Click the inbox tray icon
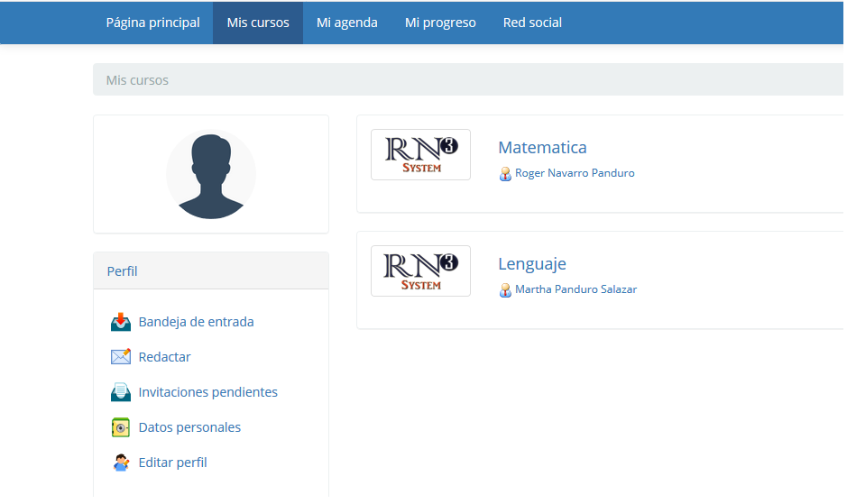 pos(121,322)
